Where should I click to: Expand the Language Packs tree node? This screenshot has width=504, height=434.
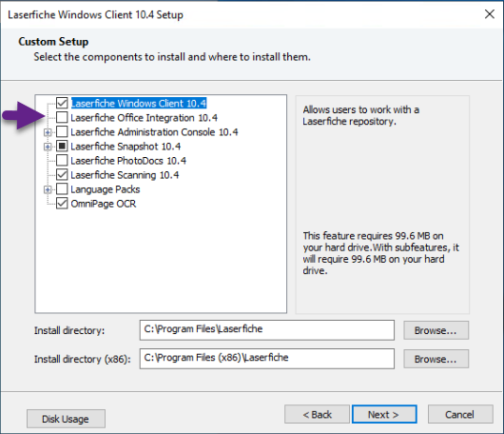48,189
